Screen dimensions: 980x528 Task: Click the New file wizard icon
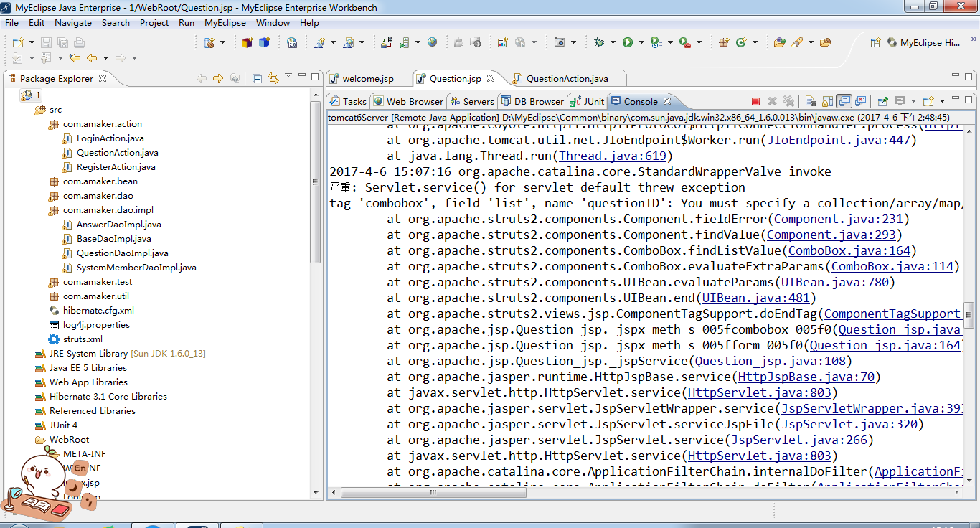tap(18, 42)
